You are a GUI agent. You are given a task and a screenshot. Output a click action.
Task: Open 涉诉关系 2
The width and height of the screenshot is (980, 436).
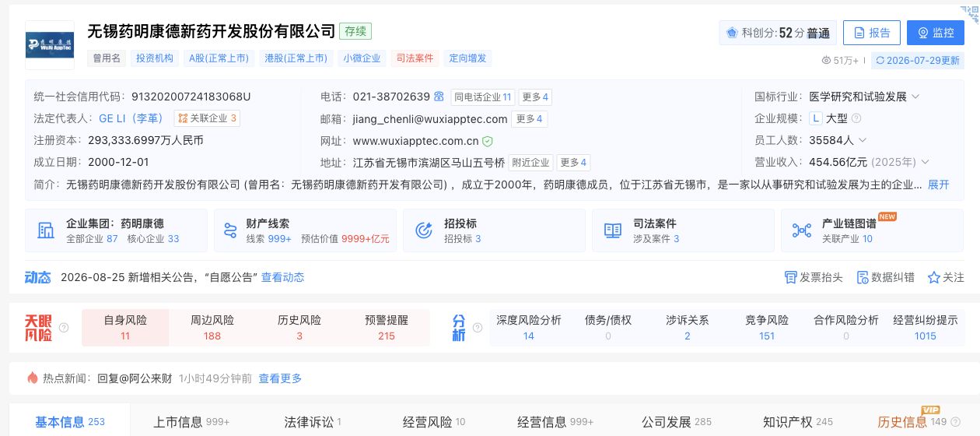point(688,328)
